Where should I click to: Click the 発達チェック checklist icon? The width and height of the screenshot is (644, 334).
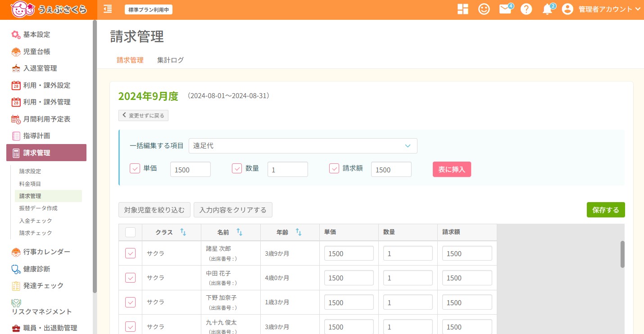16,286
